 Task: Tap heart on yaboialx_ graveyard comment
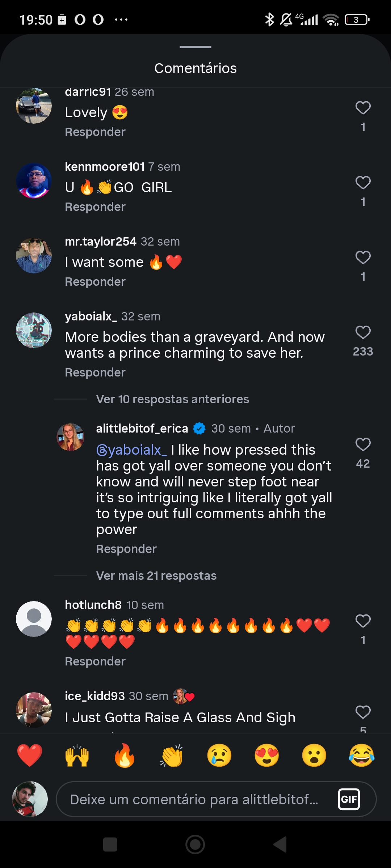(x=363, y=332)
